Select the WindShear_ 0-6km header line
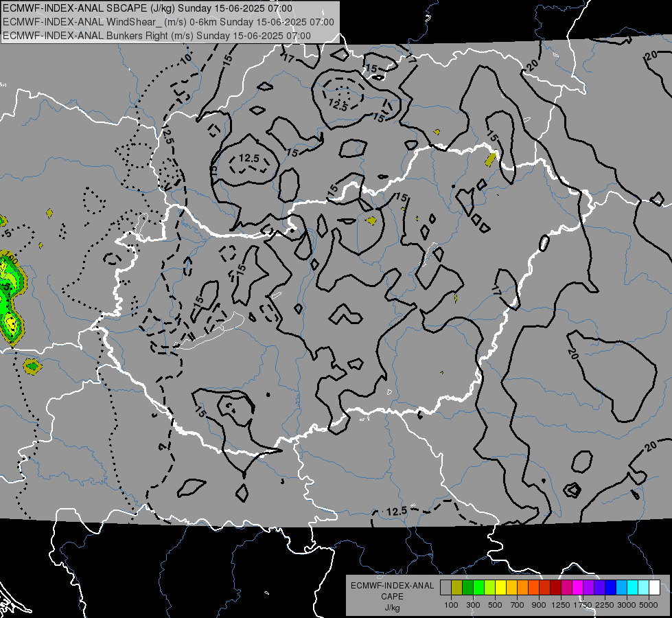 [x=168, y=22]
